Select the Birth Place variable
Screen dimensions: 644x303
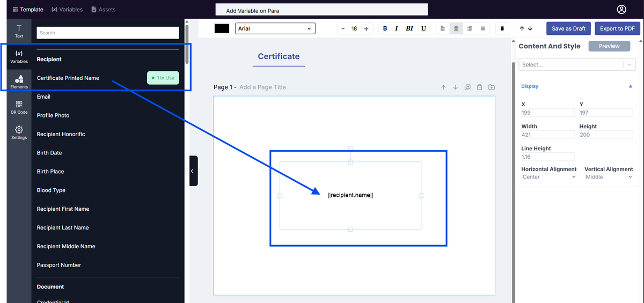click(50, 172)
